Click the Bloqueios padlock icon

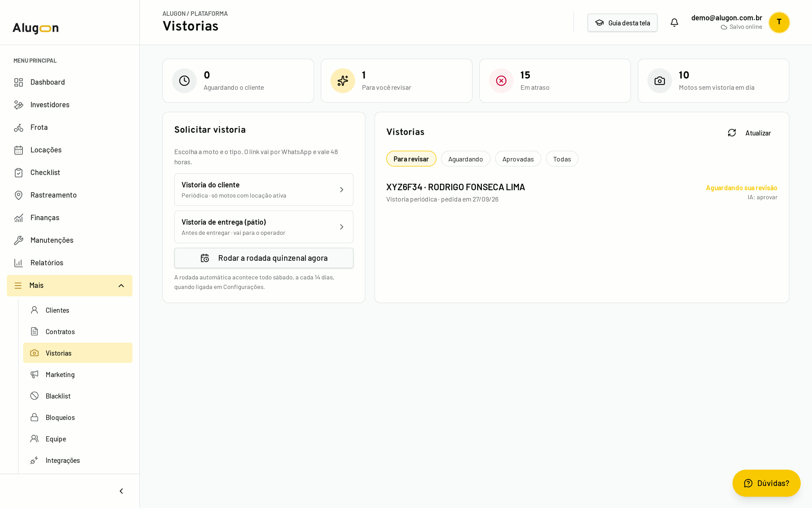[x=34, y=417]
